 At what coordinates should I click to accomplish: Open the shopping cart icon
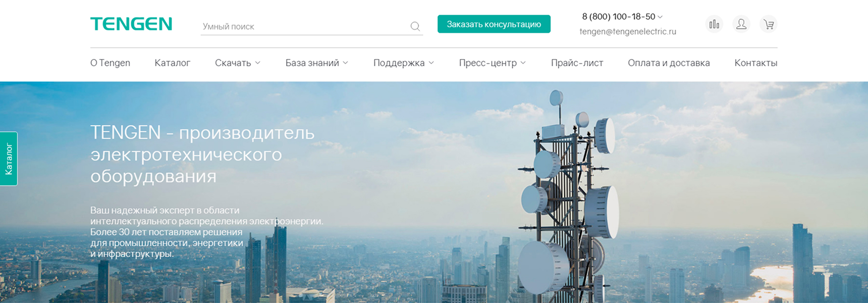coord(769,24)
